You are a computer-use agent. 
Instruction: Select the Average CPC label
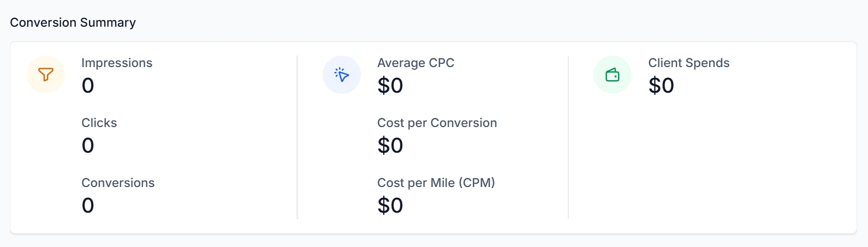click(x=416, y=63)
